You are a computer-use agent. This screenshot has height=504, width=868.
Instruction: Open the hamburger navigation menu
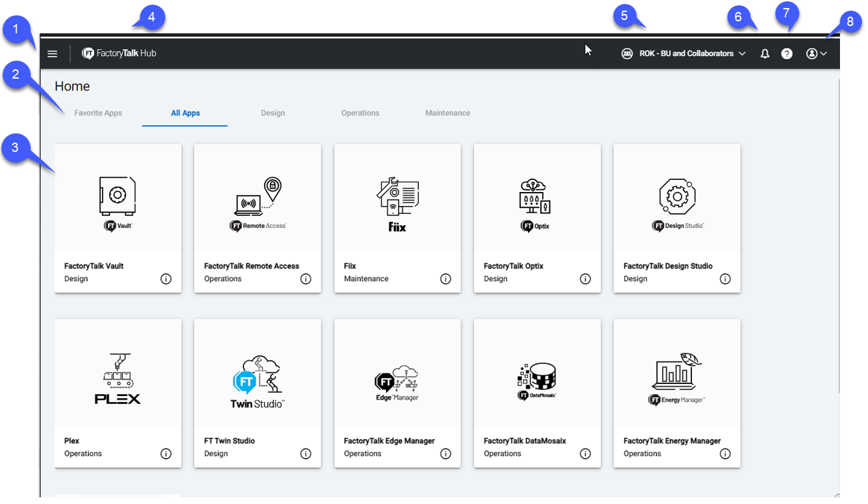click(53, 54)
